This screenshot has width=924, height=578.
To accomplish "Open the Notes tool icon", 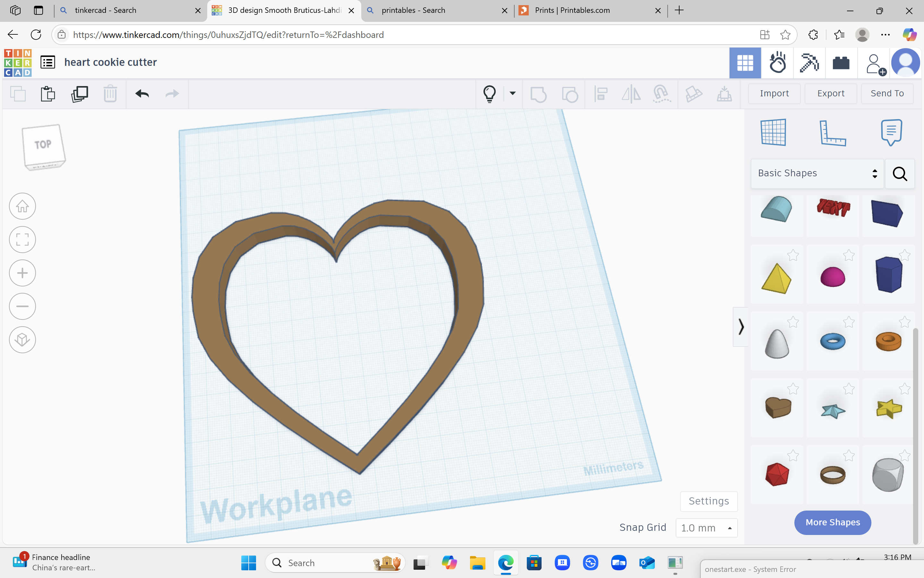I will pos(892,132).
